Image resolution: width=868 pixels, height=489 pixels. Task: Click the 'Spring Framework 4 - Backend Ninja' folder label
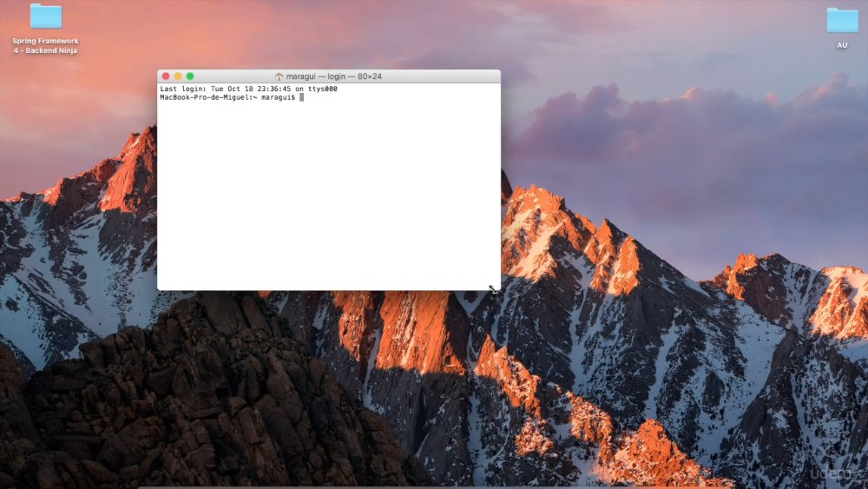pos(45,45)
